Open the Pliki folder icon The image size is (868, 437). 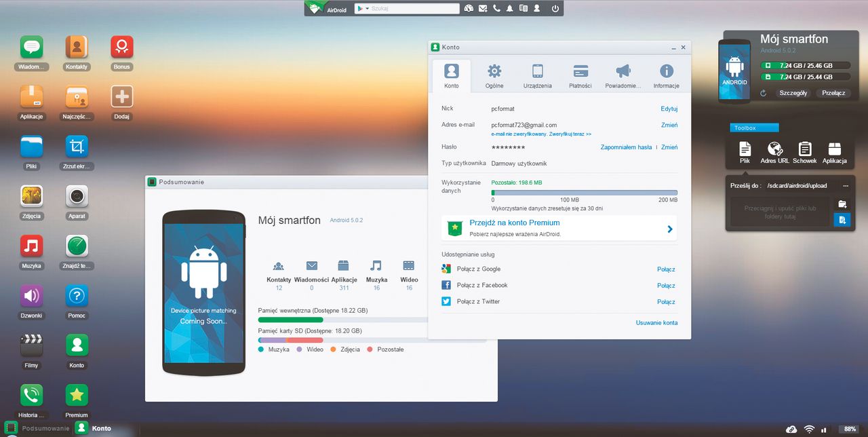coord(31,146)
